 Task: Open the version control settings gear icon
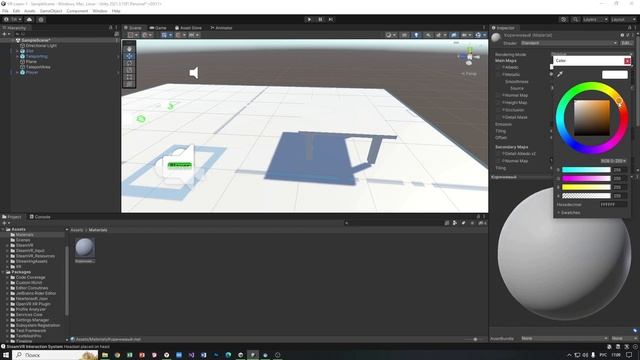click(41, 19)
